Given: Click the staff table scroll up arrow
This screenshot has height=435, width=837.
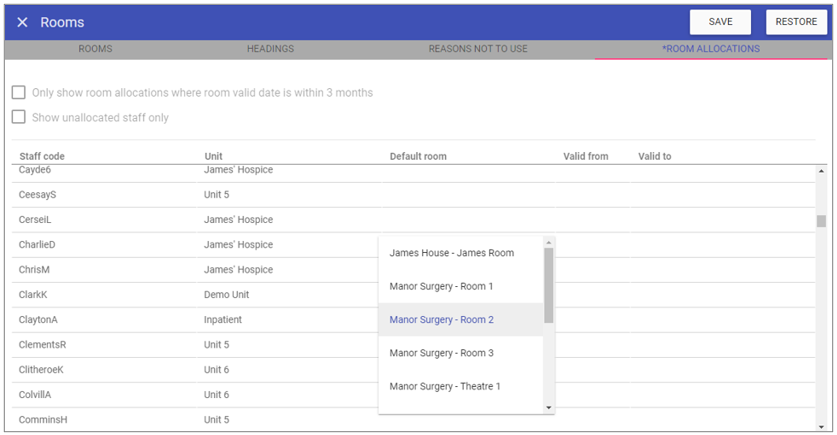Looking at the screenshot, I should coord(821,171).
